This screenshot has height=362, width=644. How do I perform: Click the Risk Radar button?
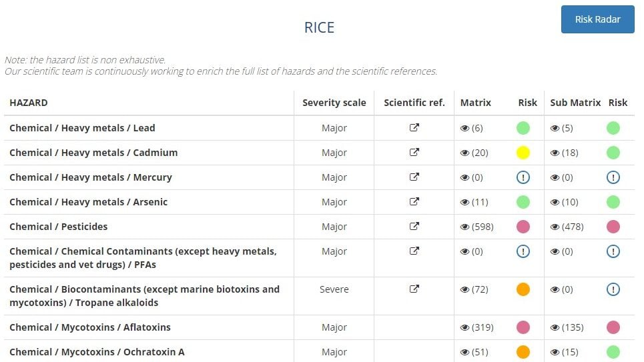point(597,19)
